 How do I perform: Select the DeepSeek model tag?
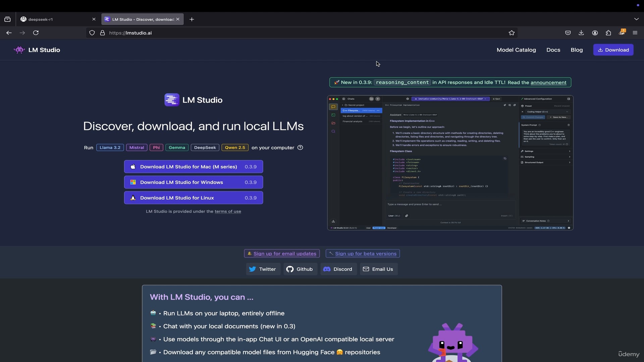point(205,147)
